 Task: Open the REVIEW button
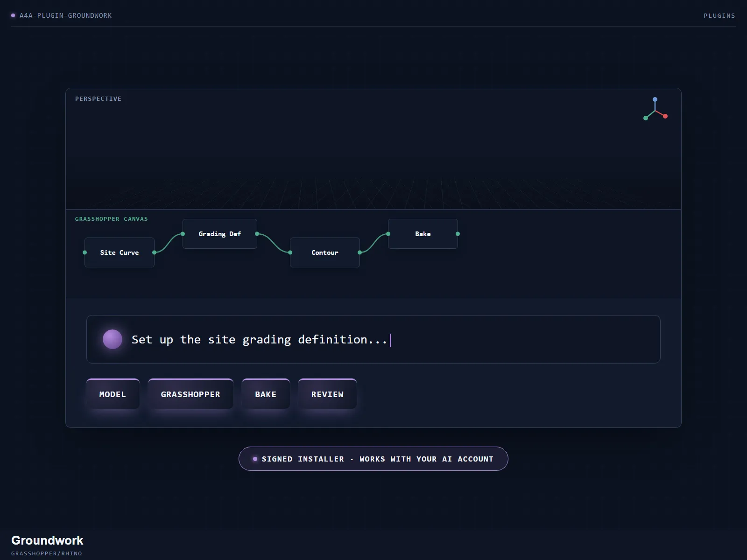click(327, 394)
